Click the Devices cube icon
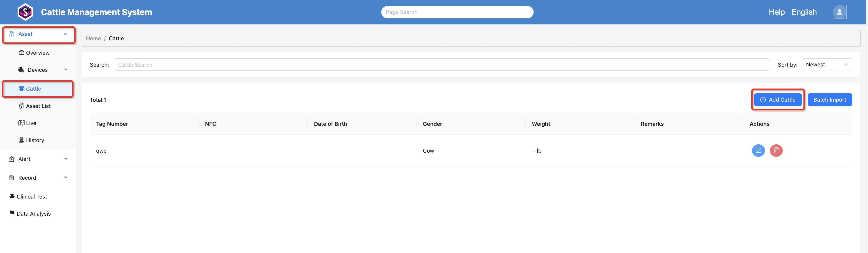Screen dimensions: 868x253 coord(21,70)
